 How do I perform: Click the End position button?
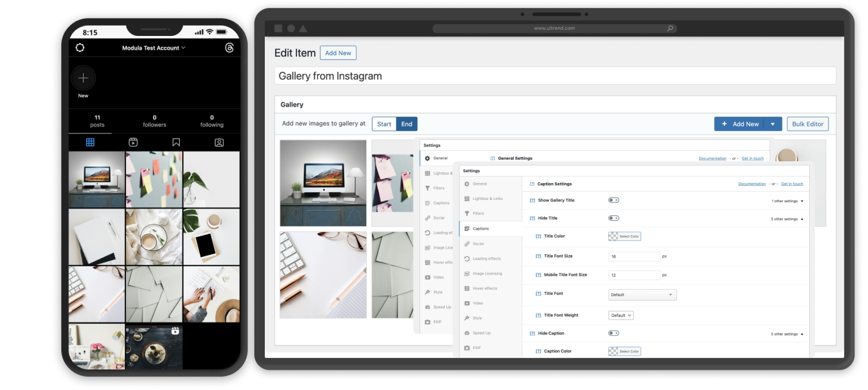click(406, 124)
